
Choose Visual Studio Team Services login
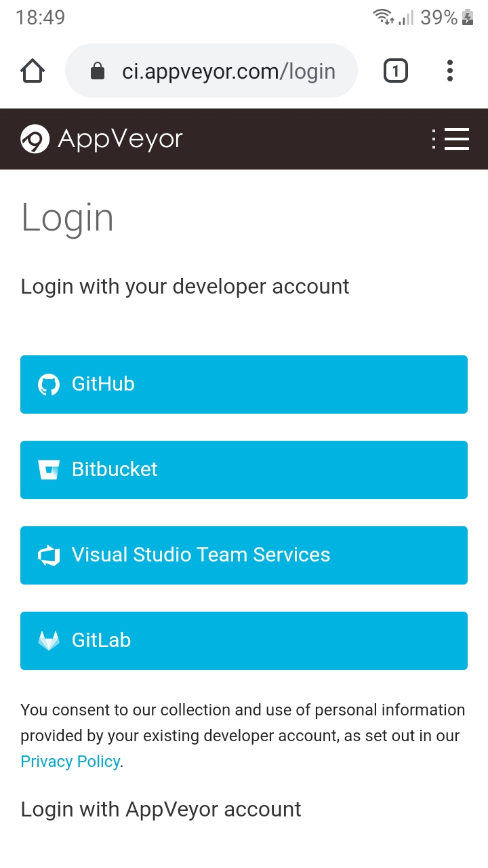point(244,555)
